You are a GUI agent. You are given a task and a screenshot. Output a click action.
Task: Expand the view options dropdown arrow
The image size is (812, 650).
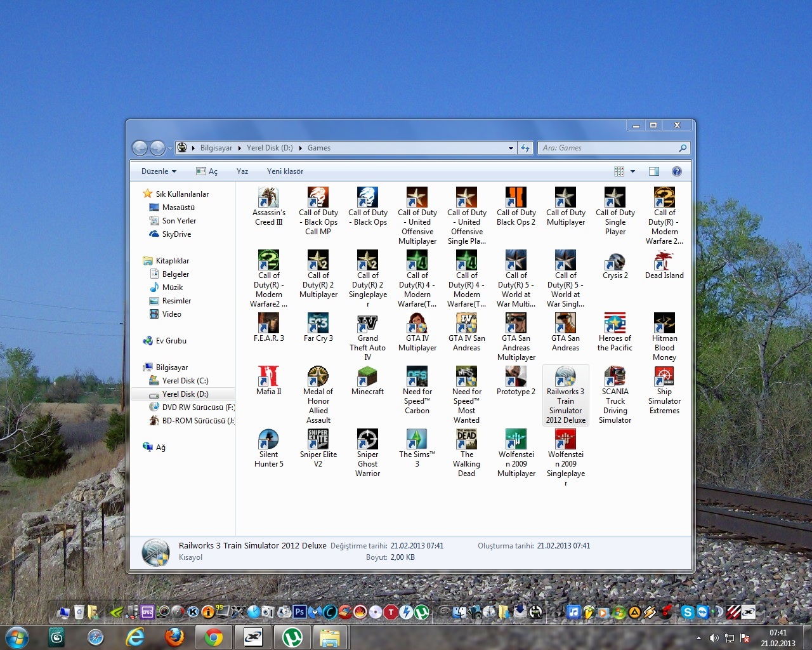point(632,171)
